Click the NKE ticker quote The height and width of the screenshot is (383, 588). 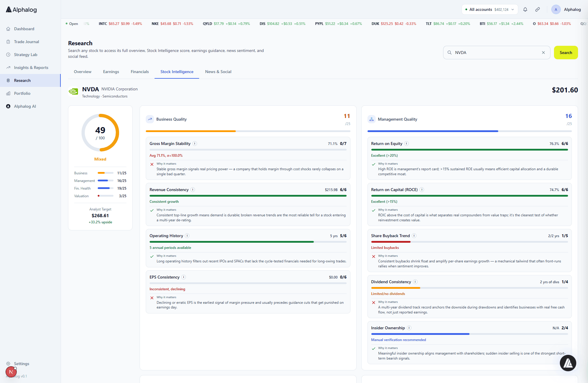172,24
